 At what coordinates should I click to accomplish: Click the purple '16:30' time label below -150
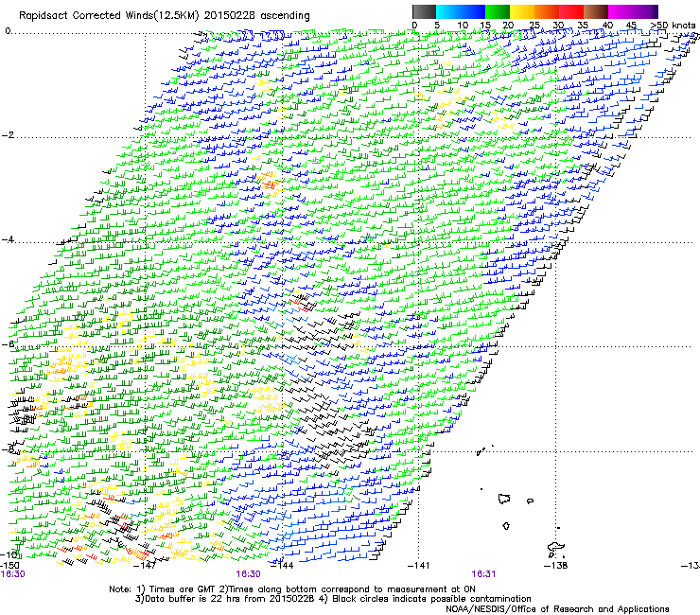pos(13,574)
